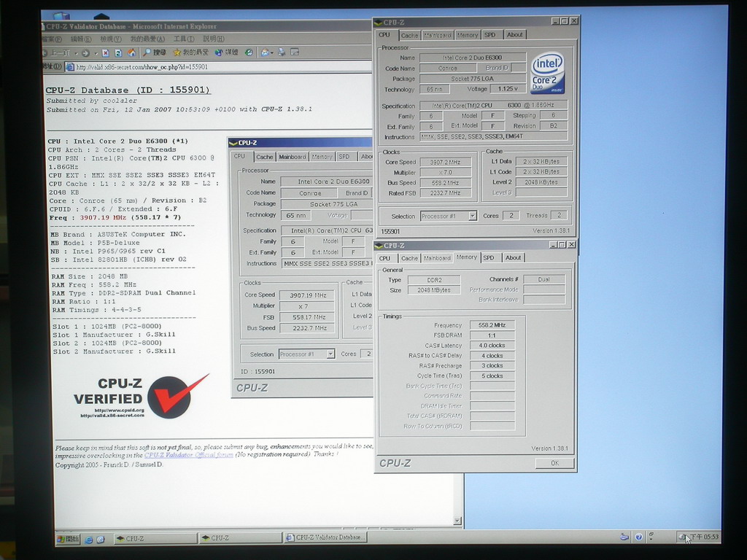Print the page using the printer icon
Screen dimensions: 747x560
282,52
